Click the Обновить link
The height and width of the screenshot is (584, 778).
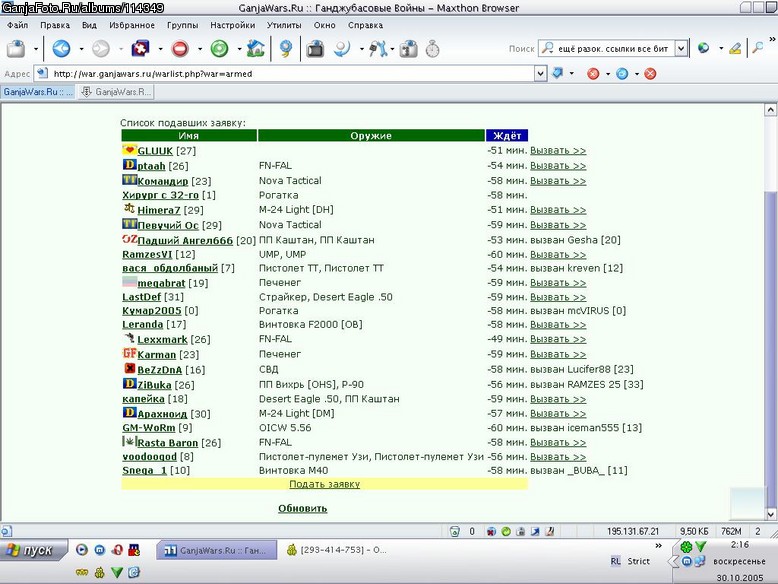coord(303,509)
